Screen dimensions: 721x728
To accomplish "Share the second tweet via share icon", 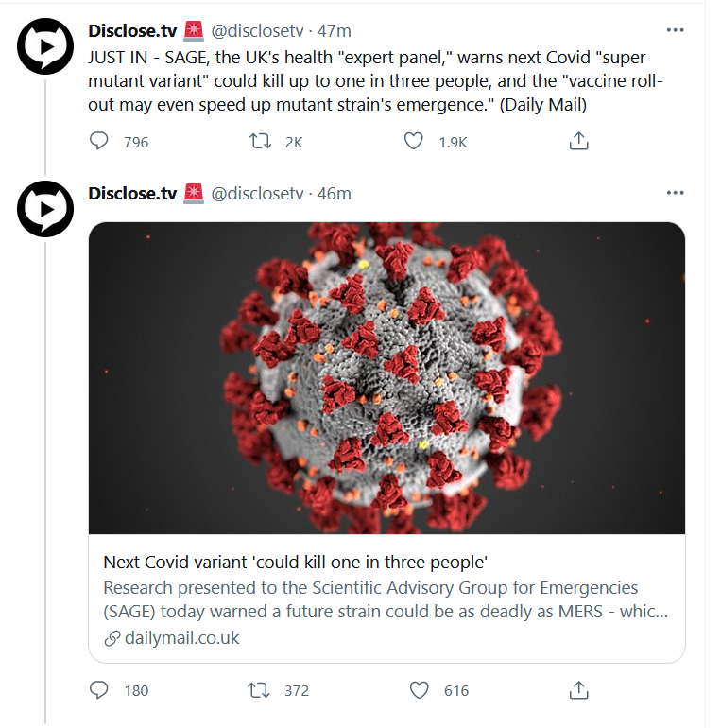I will [578, 690].
